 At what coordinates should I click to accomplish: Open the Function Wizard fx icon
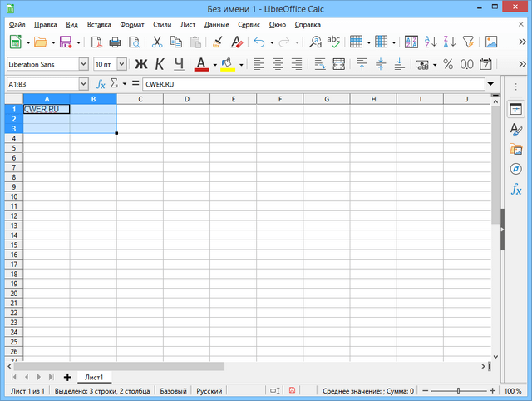[x=101, y=83]
